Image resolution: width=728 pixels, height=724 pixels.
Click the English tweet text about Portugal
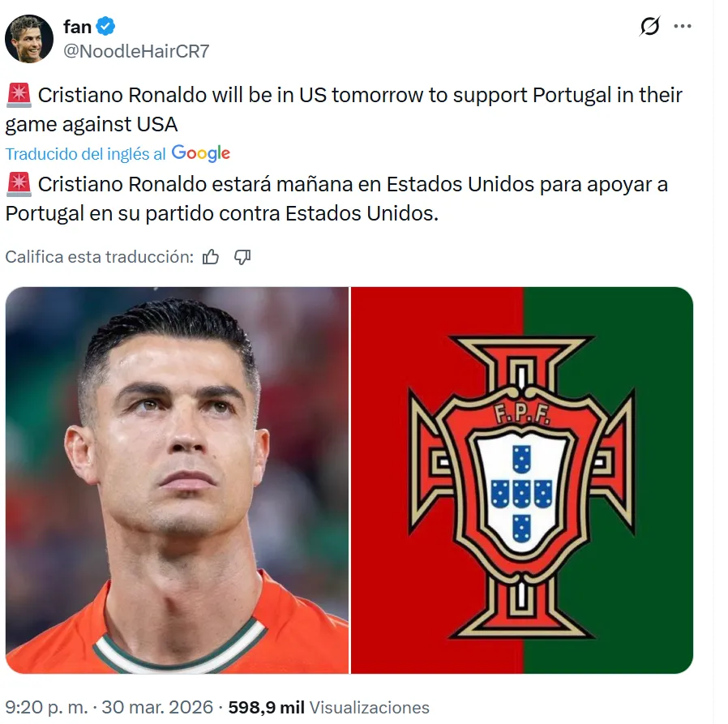click(x=344, y=109)
